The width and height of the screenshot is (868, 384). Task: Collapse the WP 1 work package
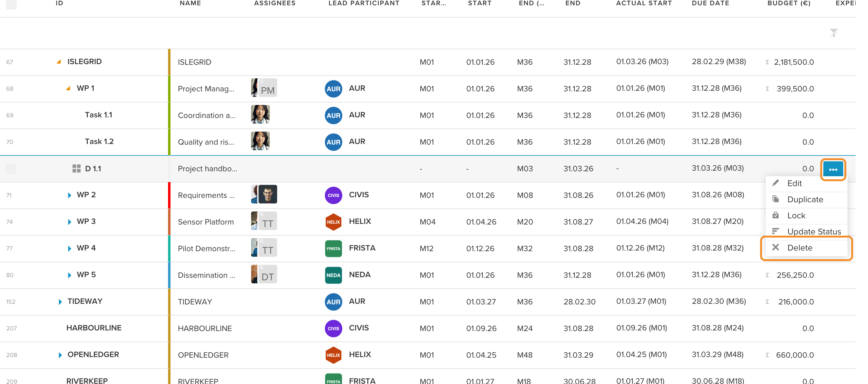[x=68, y=88]
